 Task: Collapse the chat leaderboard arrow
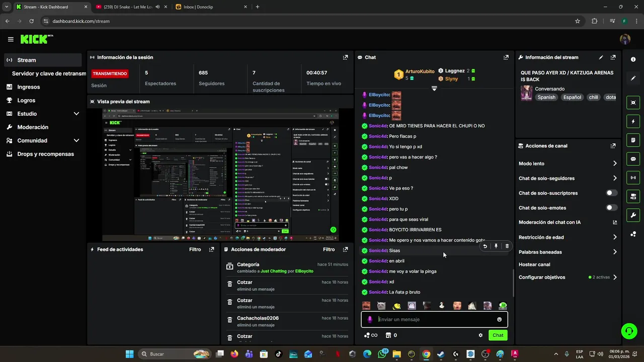point(434,88)
